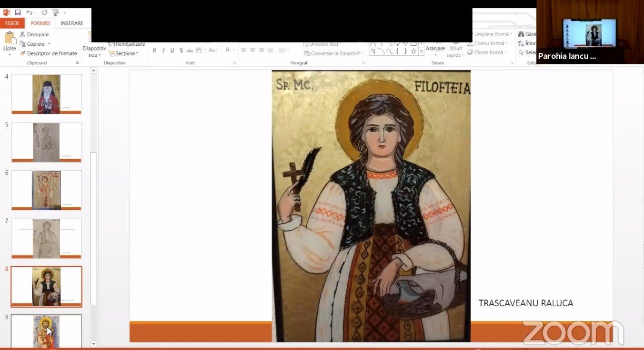Undo the last action

(29, 12)
